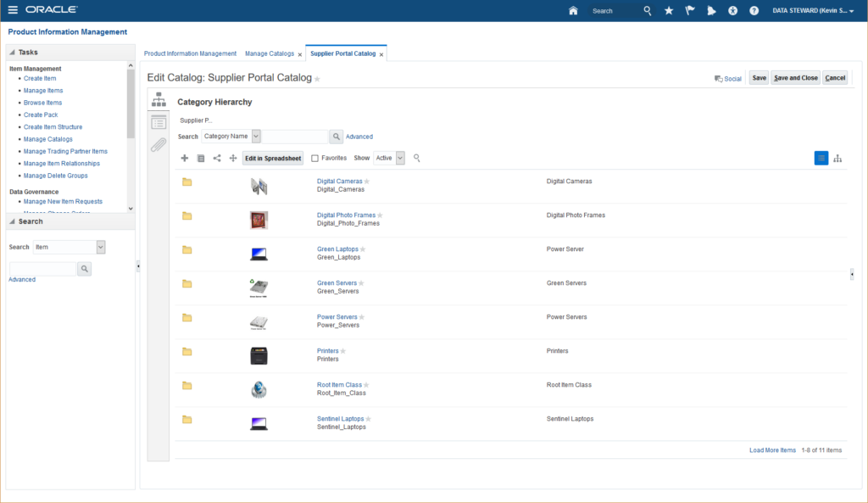The image size is (868, 503).
Task: Open Manage Trading Partner Items link
Action: 65,151
